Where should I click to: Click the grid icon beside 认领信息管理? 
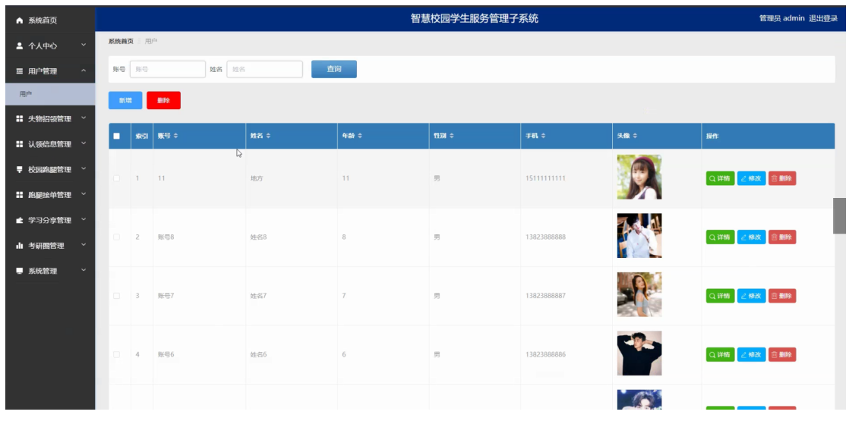click(20, 144)
